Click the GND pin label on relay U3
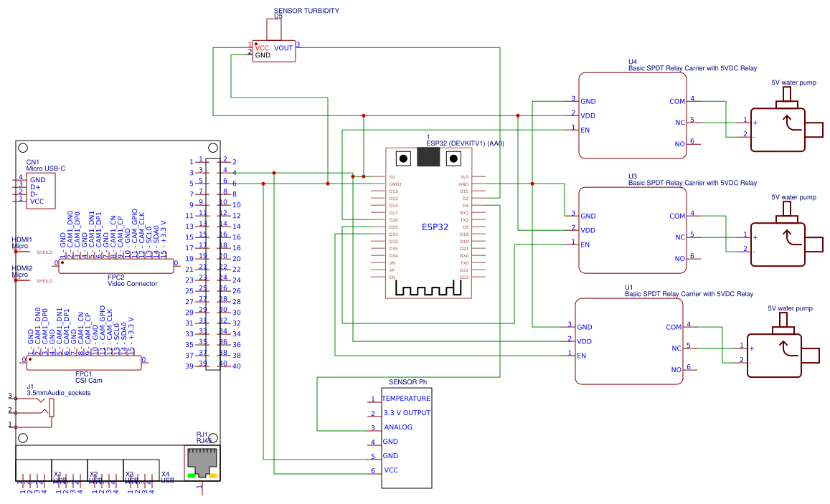 pos(588,217)
